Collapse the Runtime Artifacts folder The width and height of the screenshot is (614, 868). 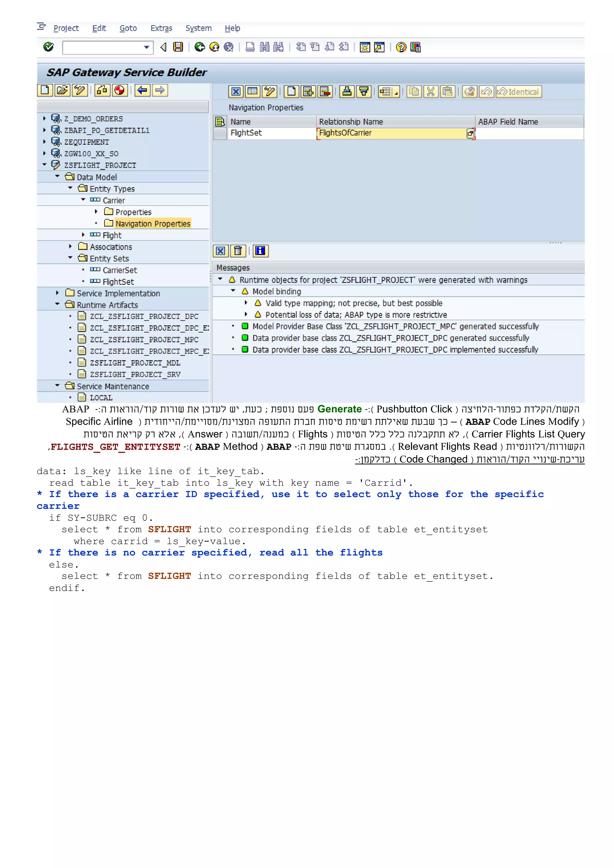(58, 304)
